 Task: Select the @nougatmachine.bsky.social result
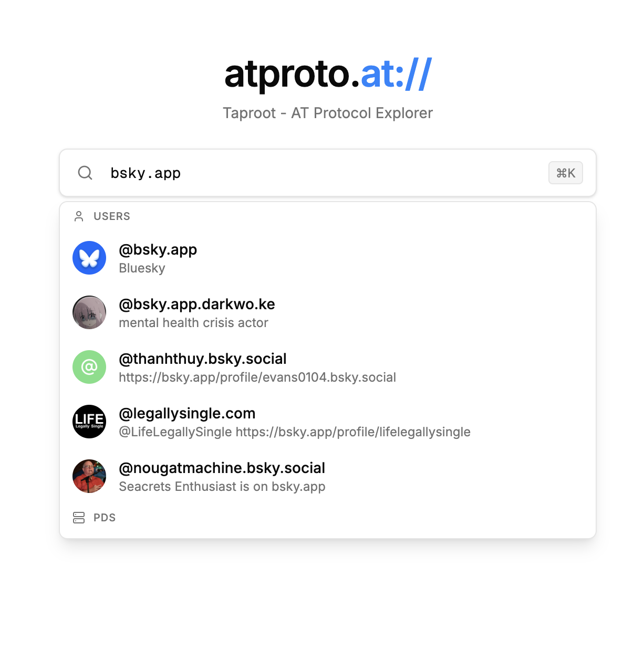(328, 476)
